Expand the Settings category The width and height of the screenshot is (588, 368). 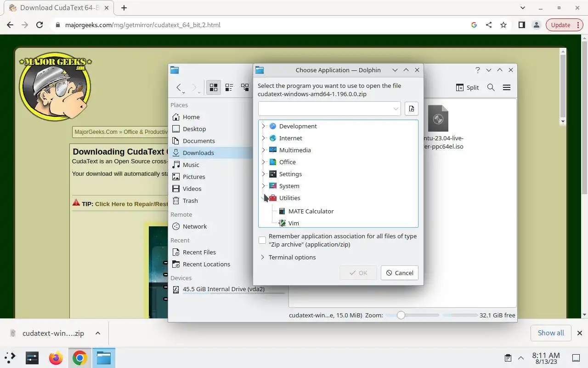point(263,174)
